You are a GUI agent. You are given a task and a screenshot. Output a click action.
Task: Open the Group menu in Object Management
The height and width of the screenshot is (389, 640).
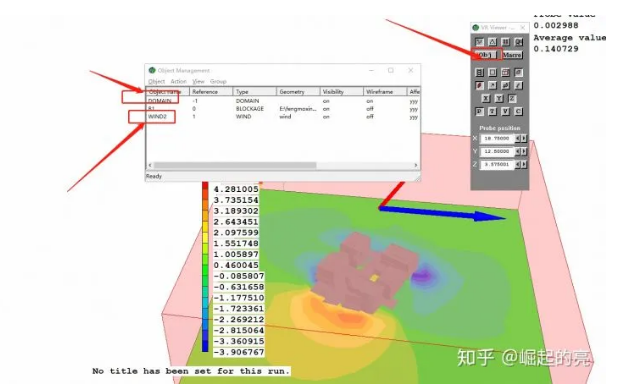click(x=218, y=81)
